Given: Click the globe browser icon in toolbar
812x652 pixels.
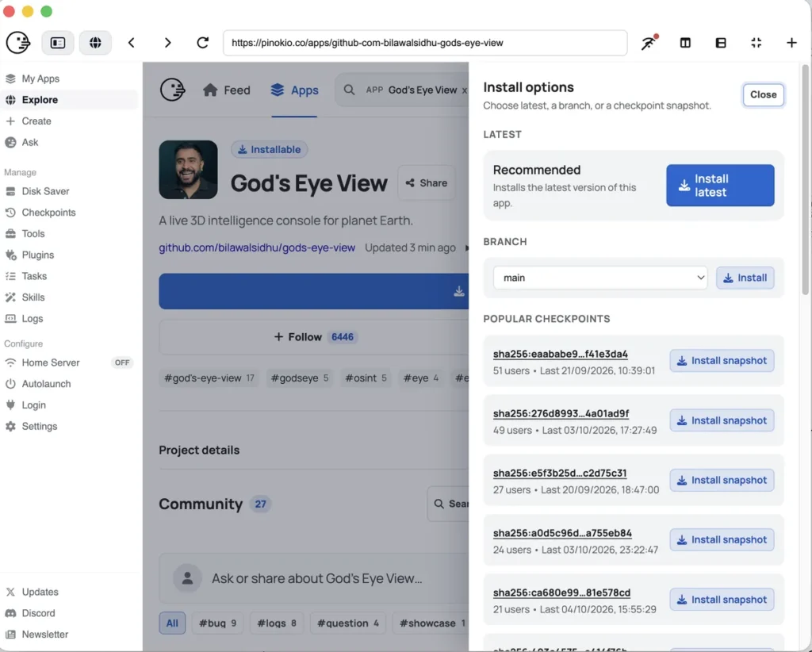Looking at the screenshot, I should pyautogui.click(x=95, y=43).
